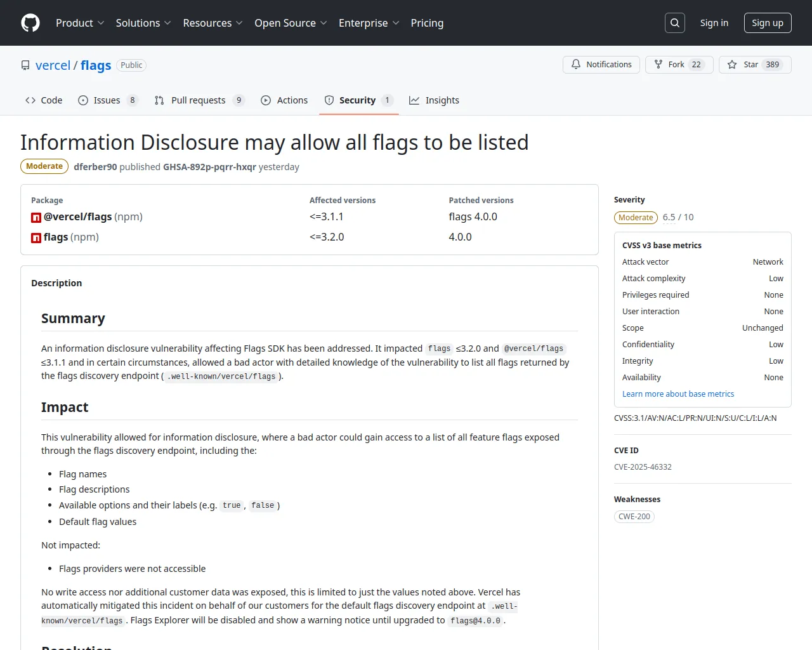Click the 'Unchanged' Scope value
812x650 pixels.
763,328
